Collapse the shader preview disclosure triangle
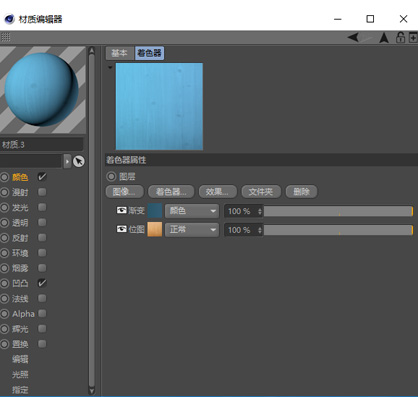 pyautogui.click(x=110, y=67)
